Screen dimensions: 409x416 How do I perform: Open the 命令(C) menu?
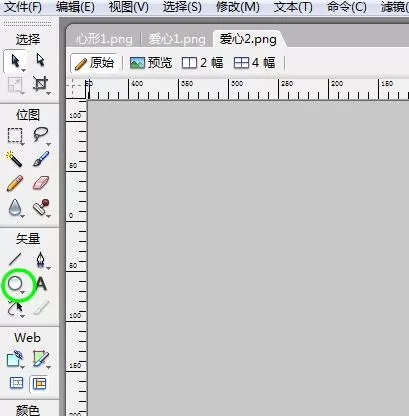tap(347, 7)
